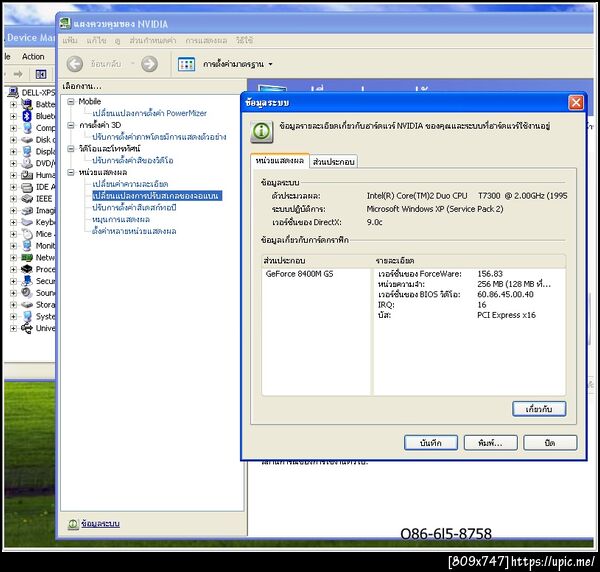Click the Processors device icon

(x=27, y=269)
